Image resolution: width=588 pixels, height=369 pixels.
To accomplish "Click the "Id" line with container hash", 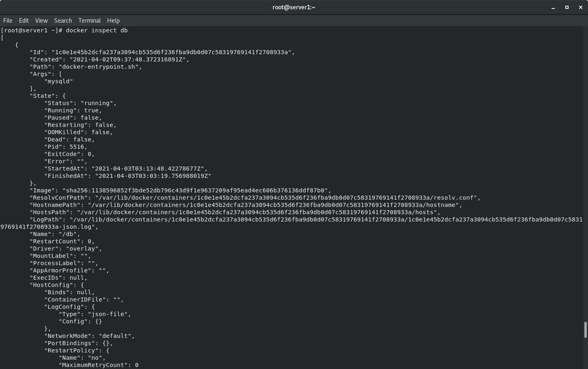I will pyautogui.click(x=162, y=52).
